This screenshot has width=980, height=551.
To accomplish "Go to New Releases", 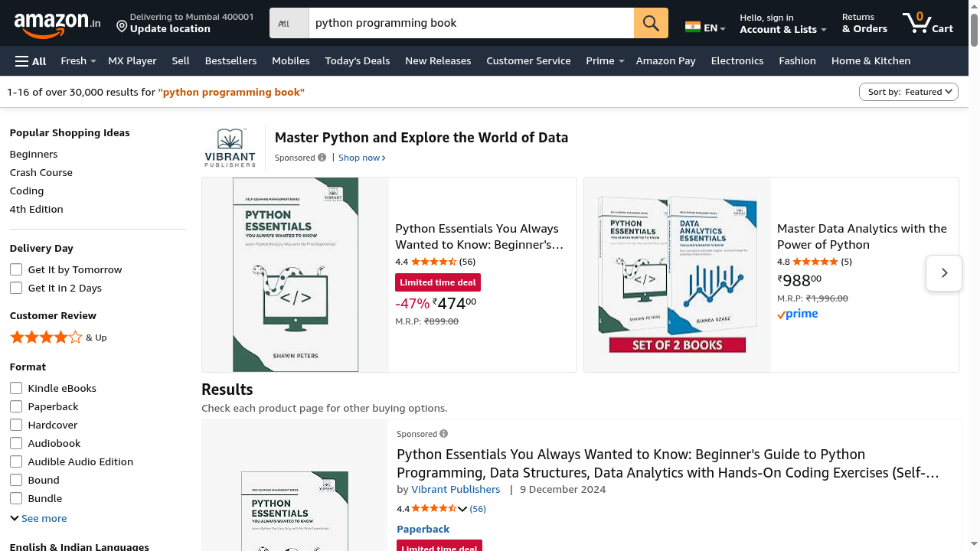I will tap(438, 61).
